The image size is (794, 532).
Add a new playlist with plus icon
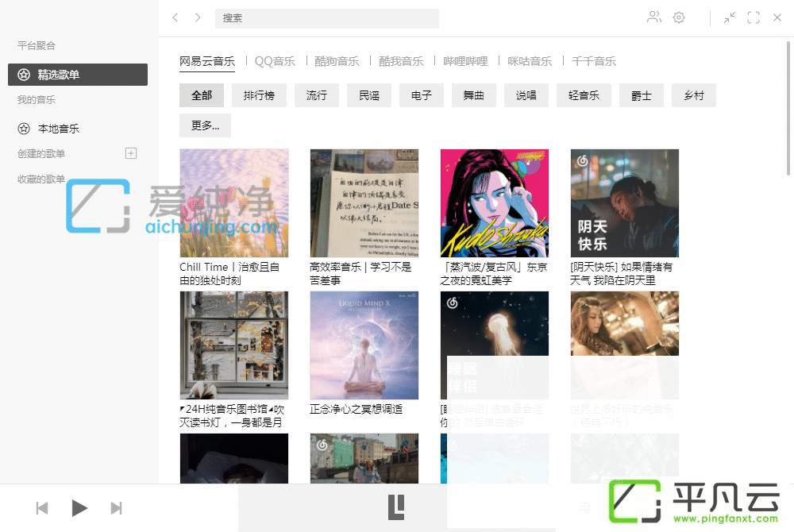click(x=131, y=153)
